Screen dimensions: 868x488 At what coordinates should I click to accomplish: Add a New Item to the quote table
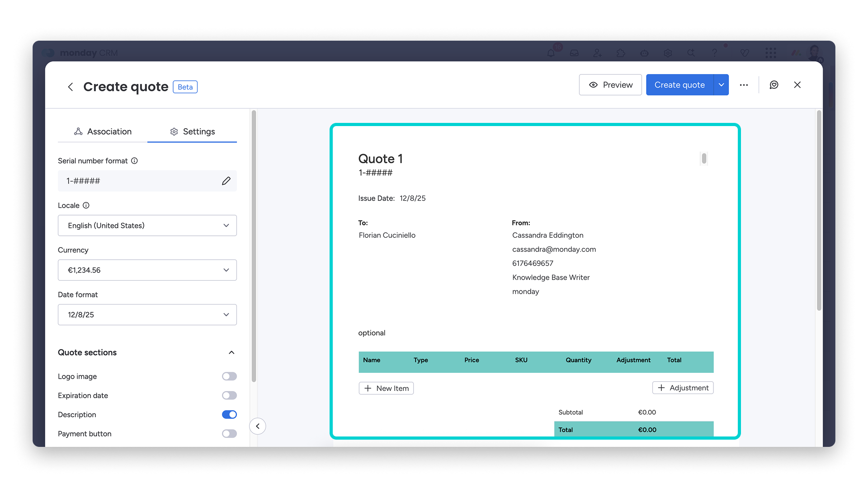click(386, 388)
